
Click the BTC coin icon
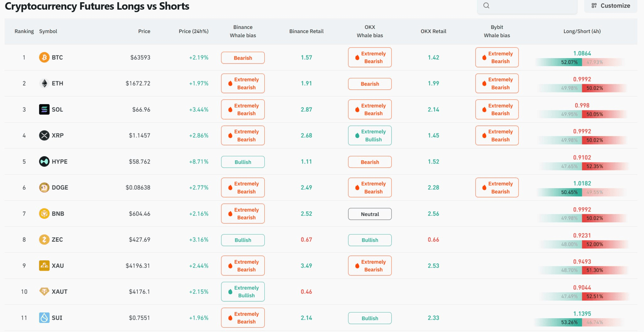click(44, 57)
